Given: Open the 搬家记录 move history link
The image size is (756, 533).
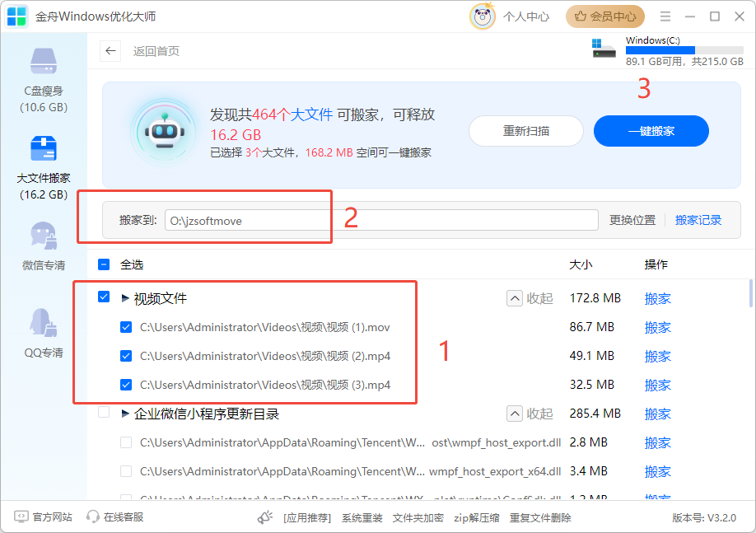Looking at the screenshot, I should (698, 220).
